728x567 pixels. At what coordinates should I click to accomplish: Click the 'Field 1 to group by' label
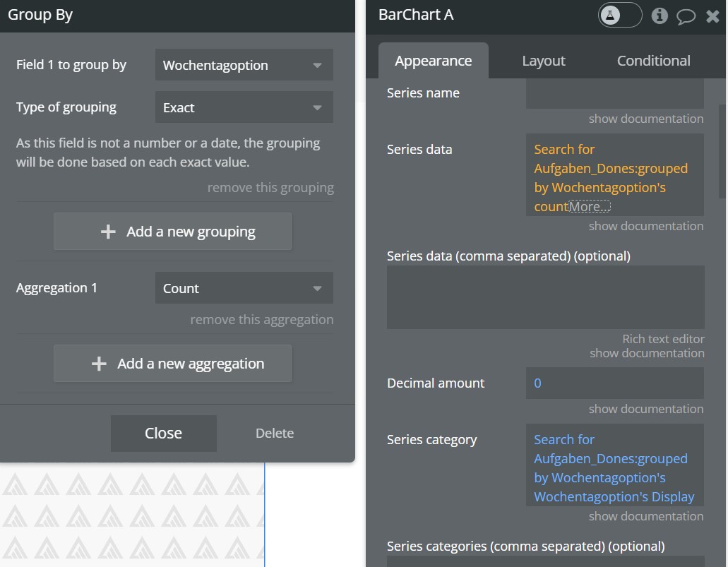(x=71, y=65)
